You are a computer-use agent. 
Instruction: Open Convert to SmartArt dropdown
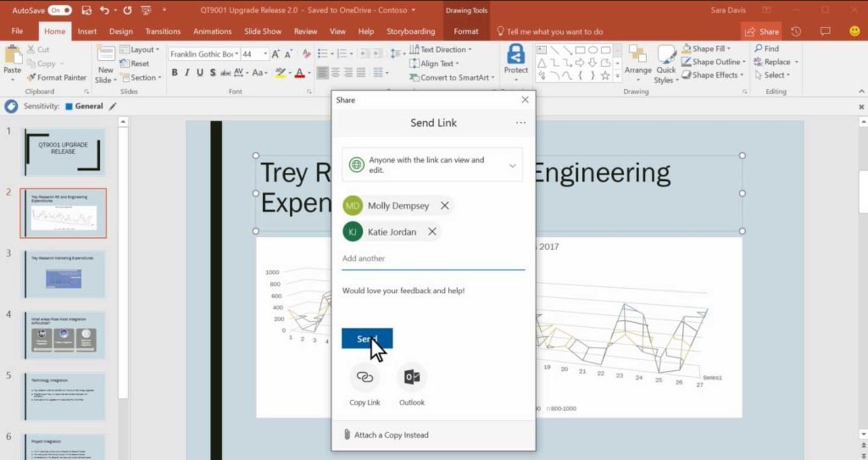452,77
